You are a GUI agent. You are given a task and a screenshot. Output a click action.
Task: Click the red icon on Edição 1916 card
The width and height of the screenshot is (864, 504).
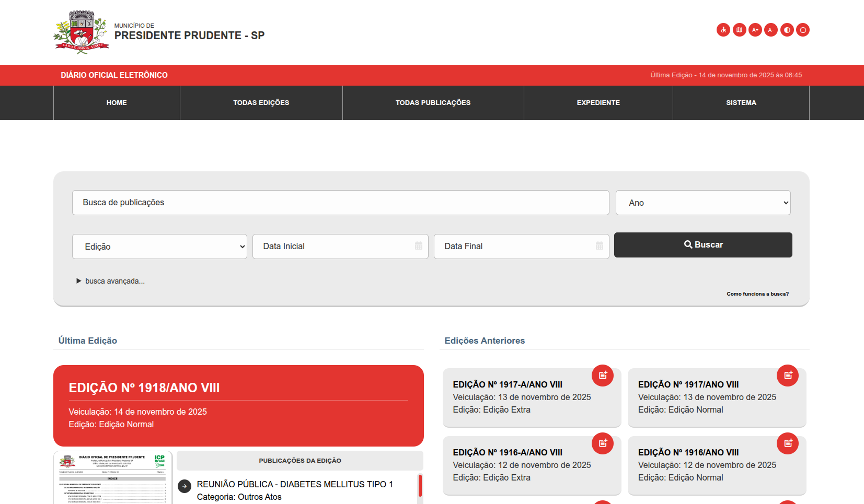click(x=788, y=443)
